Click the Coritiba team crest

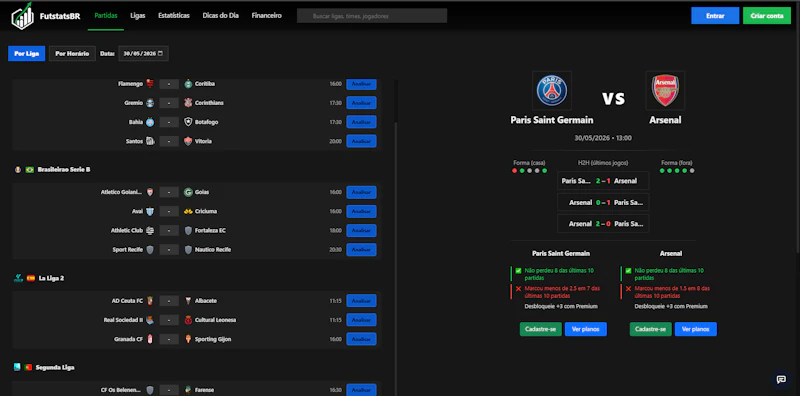188,83
